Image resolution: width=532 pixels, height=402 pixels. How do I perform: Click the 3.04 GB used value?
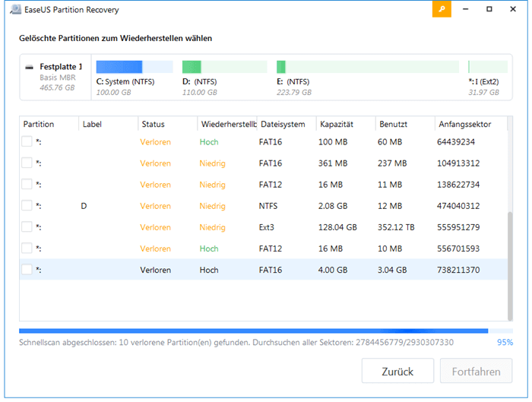point(392,270)
